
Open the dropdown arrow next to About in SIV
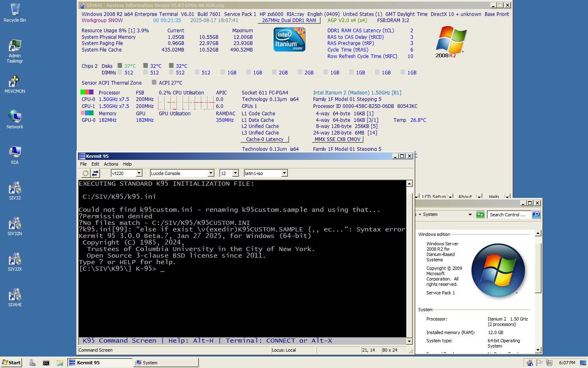(x=479, y=197)
